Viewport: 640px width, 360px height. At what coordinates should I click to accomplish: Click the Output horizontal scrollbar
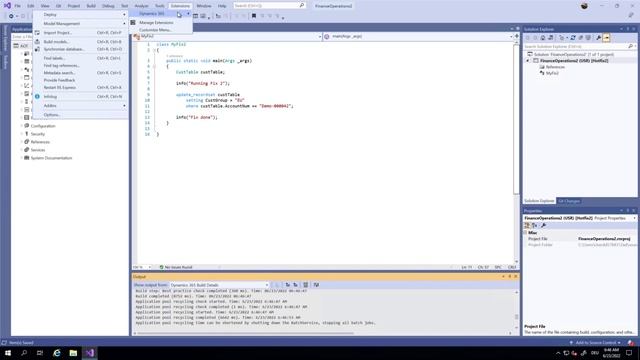tap(245, 333)
